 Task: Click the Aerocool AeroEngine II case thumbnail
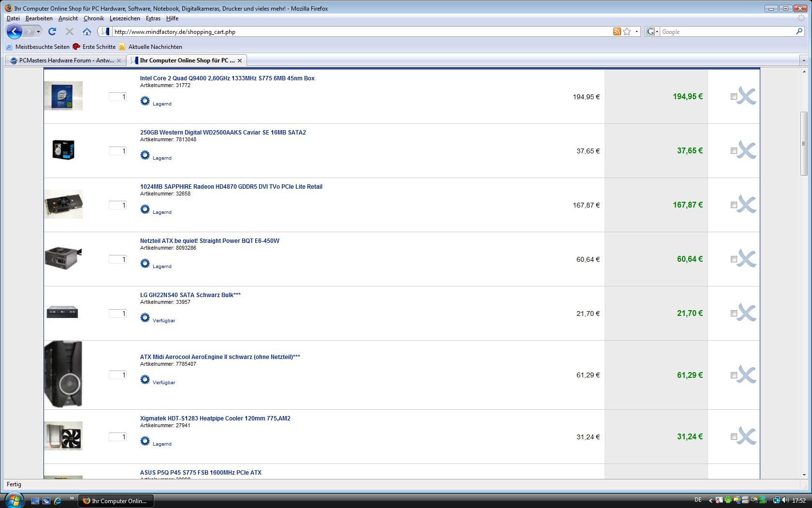click(x=63, y=374)
